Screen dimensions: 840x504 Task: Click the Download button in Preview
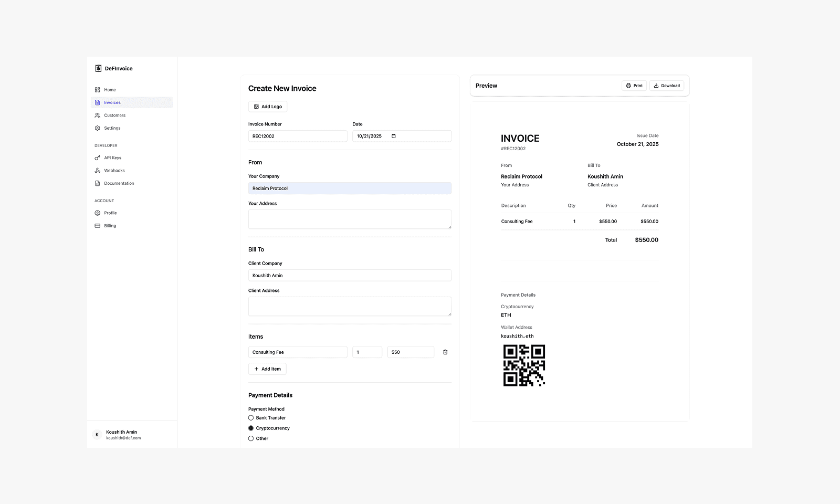tap(666, 85)
